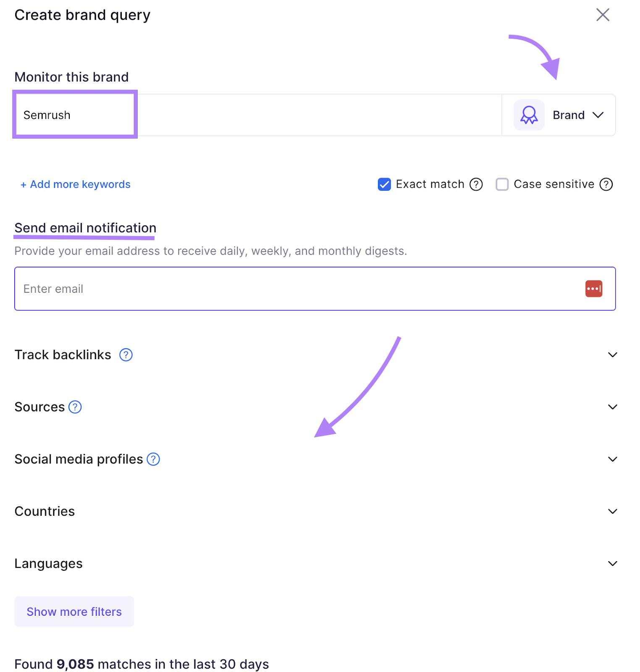Expand the Languages section
Image resolution: width=640 pixels, height=672 pixels.
pos(612,563)
